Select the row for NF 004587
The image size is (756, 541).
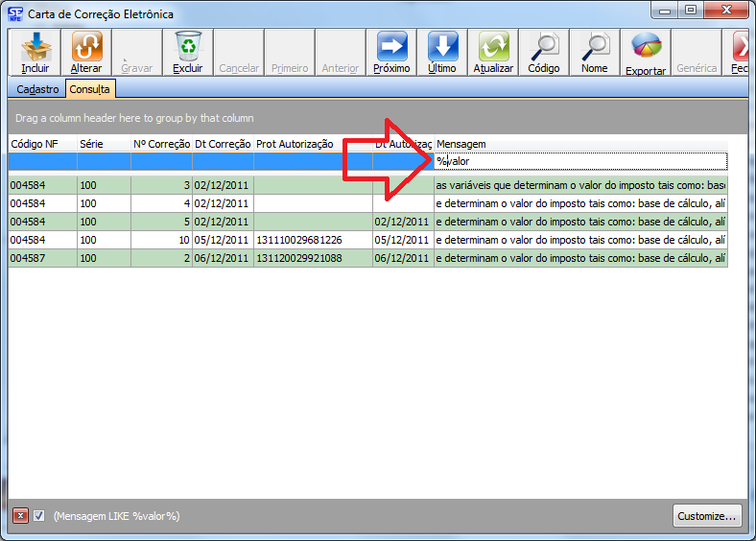[x=42, y=258]
